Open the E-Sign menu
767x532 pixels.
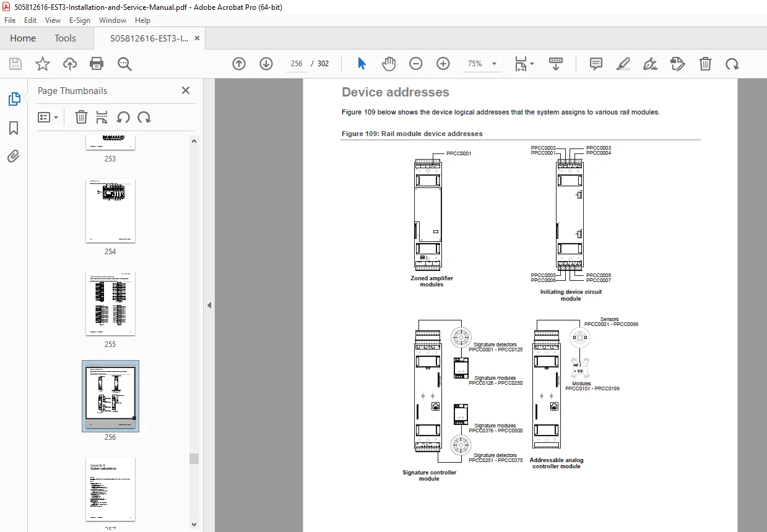coord(80,20)
